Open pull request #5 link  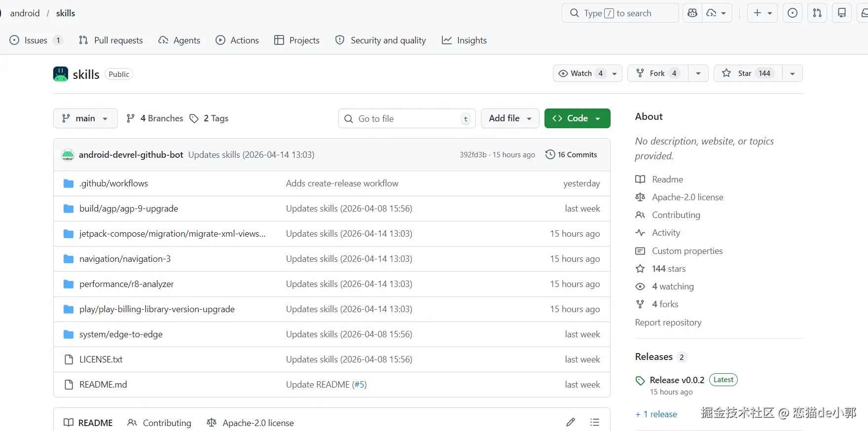point(360,385)
